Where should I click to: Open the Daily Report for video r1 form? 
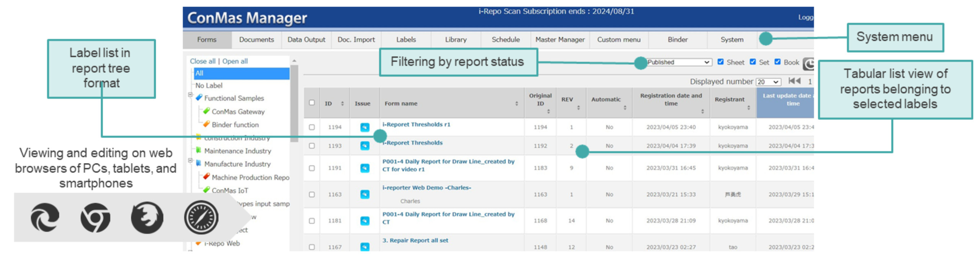pos(448,165)
